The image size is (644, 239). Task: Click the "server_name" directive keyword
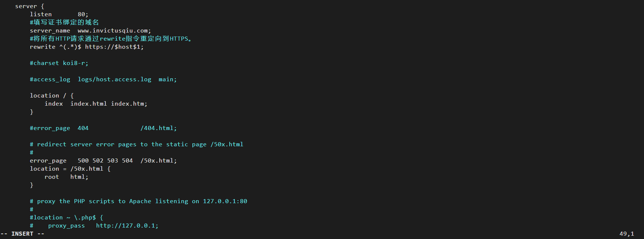tap(50, 31)
